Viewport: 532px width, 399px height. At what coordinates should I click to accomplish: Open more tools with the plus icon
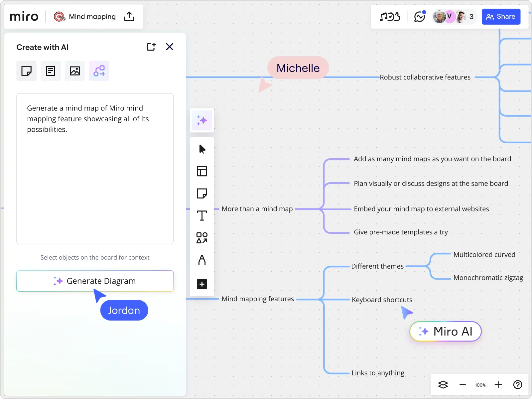coord(202,284)
